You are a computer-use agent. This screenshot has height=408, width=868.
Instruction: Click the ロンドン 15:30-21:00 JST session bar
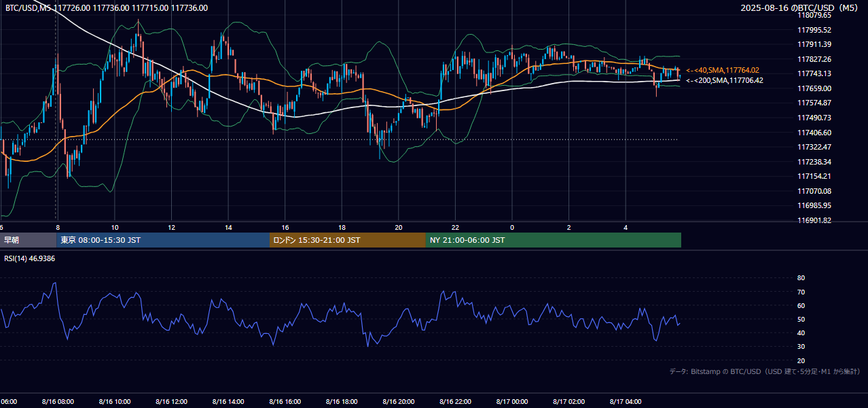pos(348,240)
